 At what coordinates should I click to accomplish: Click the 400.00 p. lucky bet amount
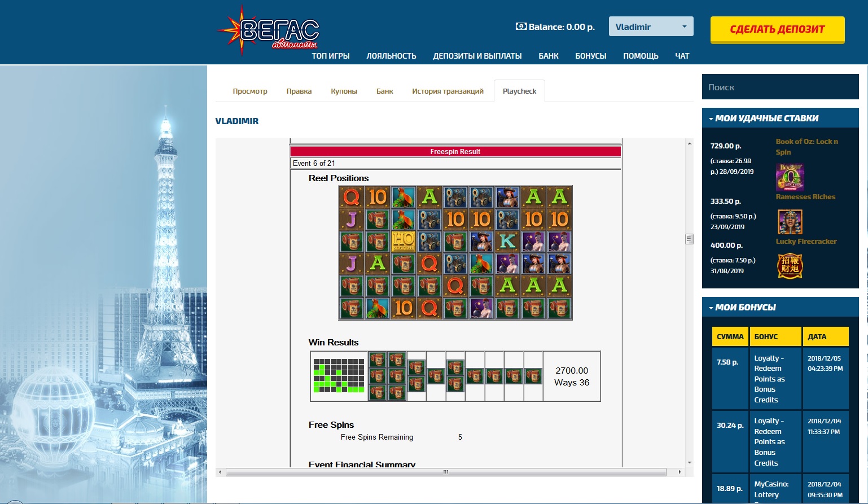pos(726,245)
